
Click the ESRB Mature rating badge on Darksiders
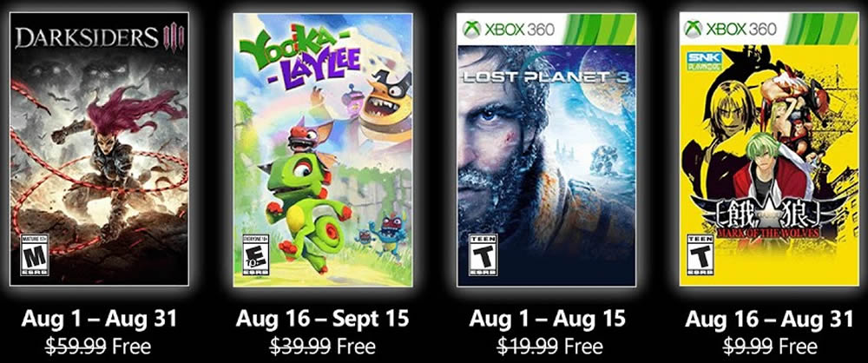pos(35,255)
